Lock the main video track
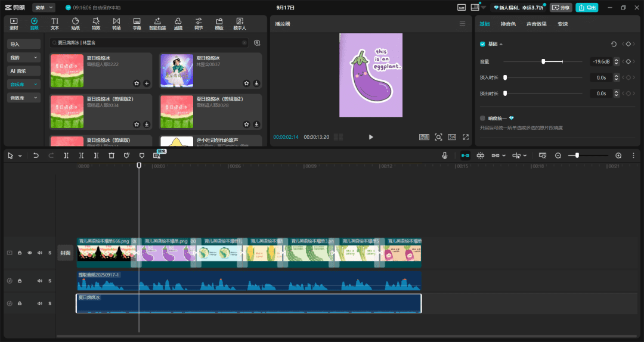Image resolution: width=644 pixels, height=342 pixels. pos(19,253)
